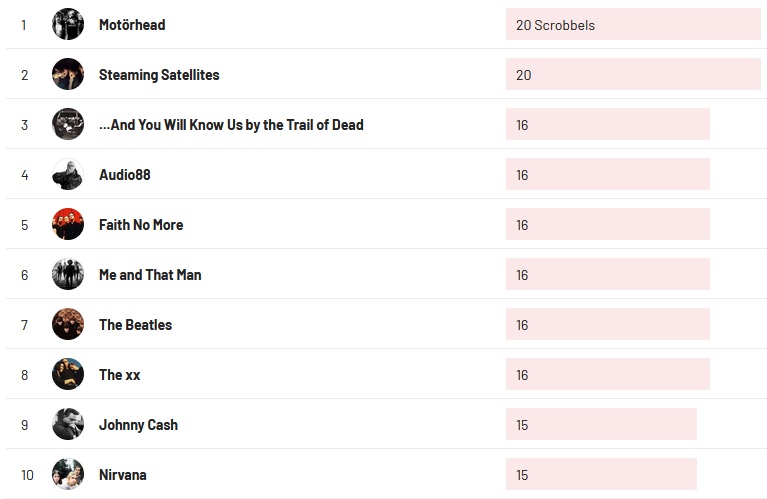767x499 pixels.
Task: Open The Beatles artist link
Action: point(135,325)
